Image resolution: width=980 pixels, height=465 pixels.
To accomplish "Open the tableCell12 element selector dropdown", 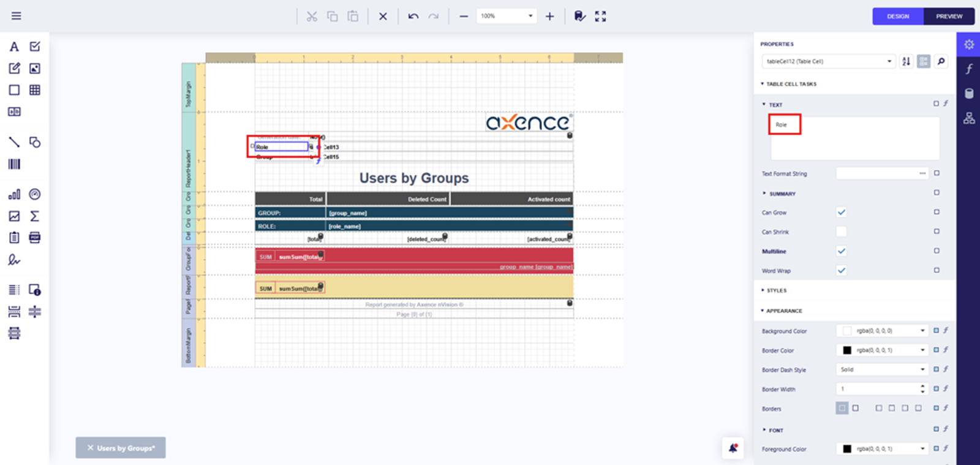I will tap(889, 61).
